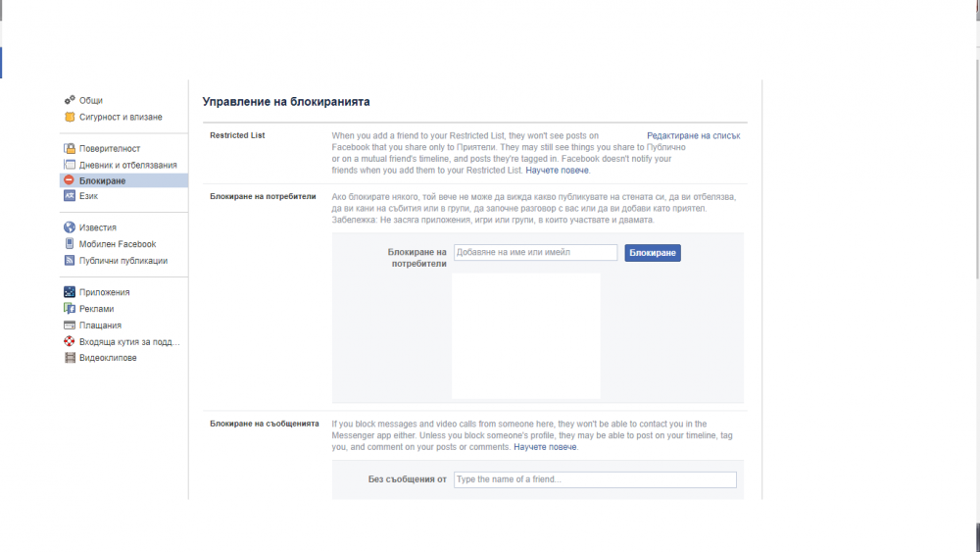Click the Privacy lock icon

point(70,148)
